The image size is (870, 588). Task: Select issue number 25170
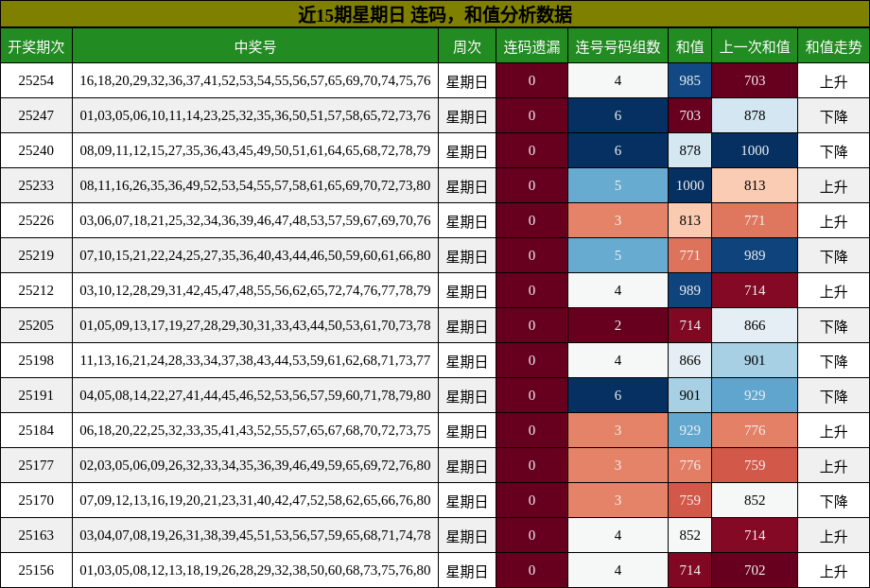point(36,500)
